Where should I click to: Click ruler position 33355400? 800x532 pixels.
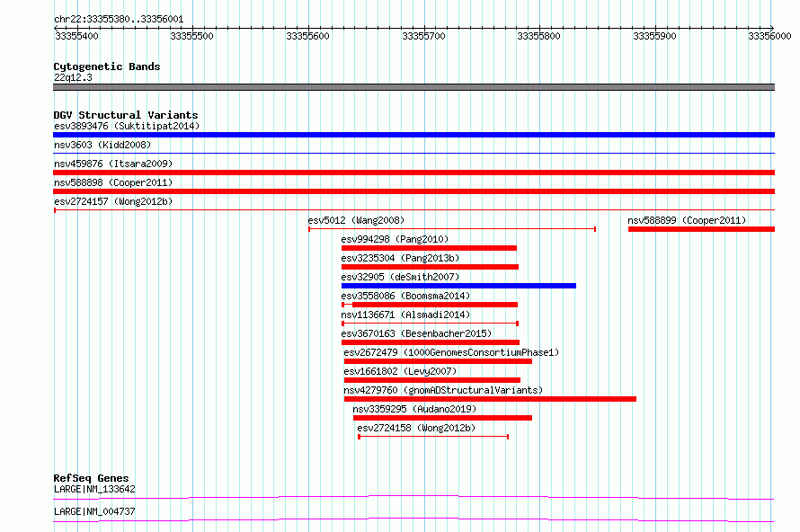tap(77, 36)
